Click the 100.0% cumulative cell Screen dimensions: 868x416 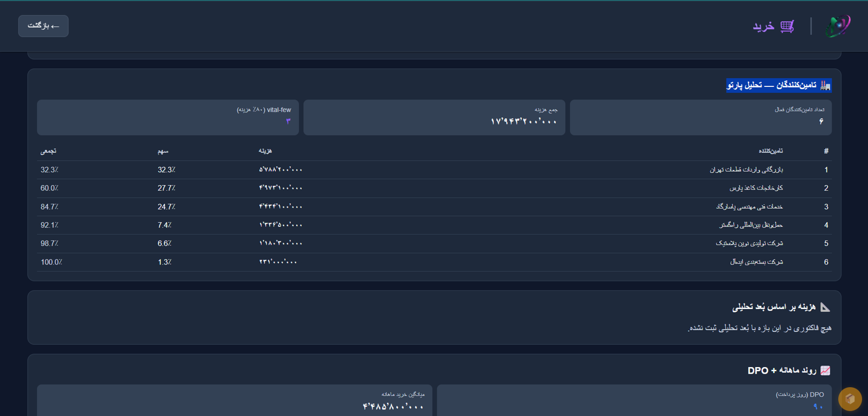pyautogui.click(x=52, y=262)
